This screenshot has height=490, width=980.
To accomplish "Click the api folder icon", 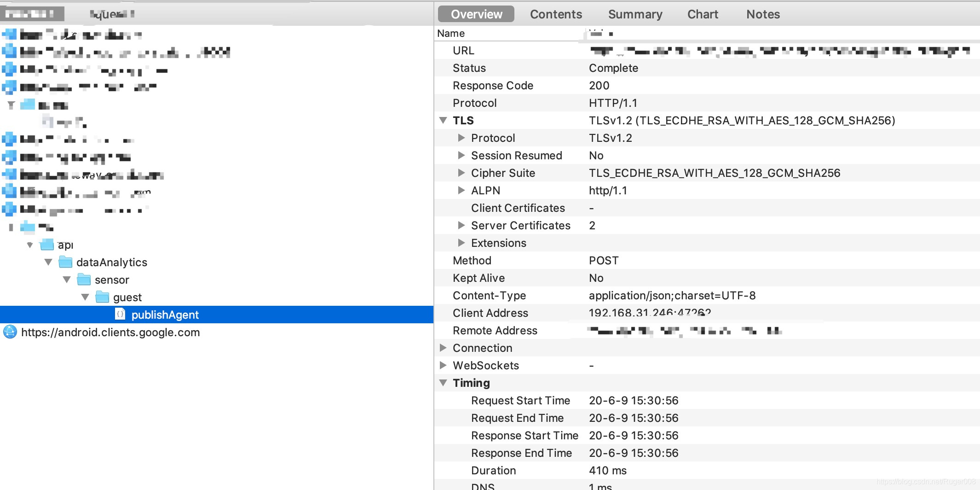I will coord(47,245).
